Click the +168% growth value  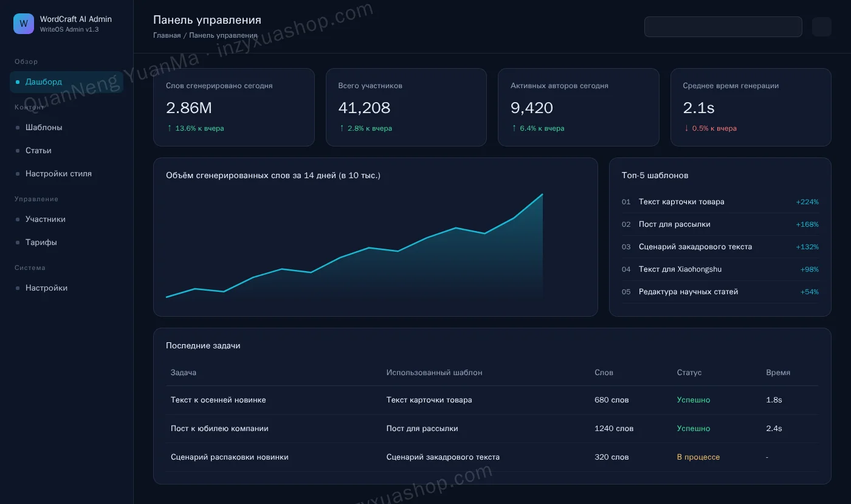coord(807,224)
